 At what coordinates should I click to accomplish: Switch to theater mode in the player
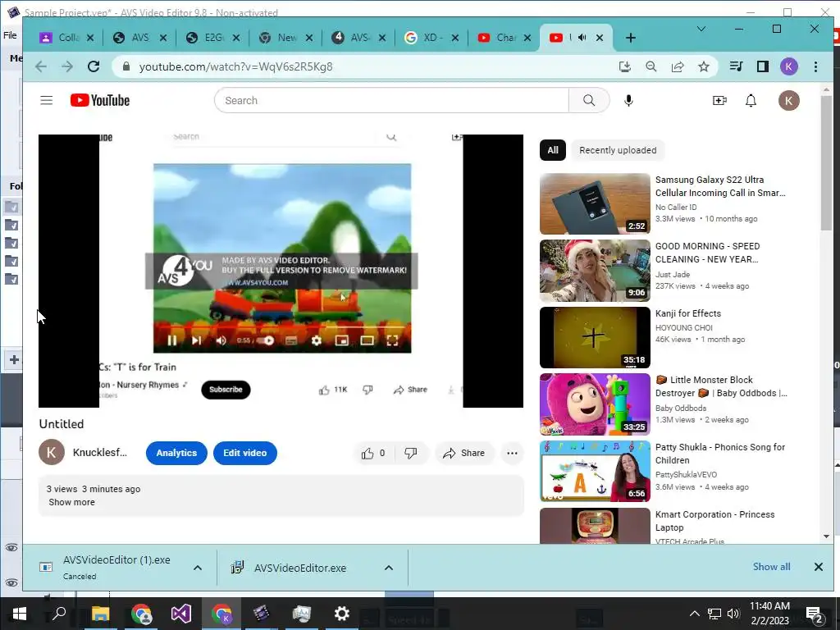point(367,340)
